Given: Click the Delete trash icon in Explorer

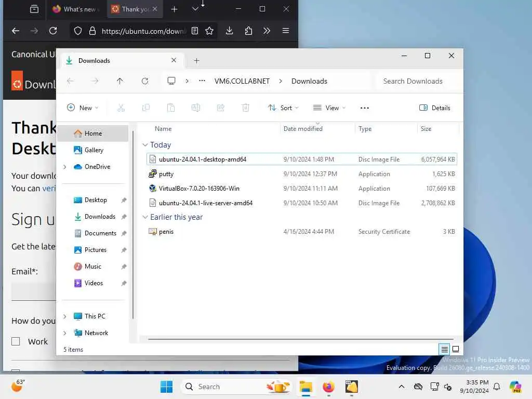Looking at the screenshot, I should click(x=246, y=108).
